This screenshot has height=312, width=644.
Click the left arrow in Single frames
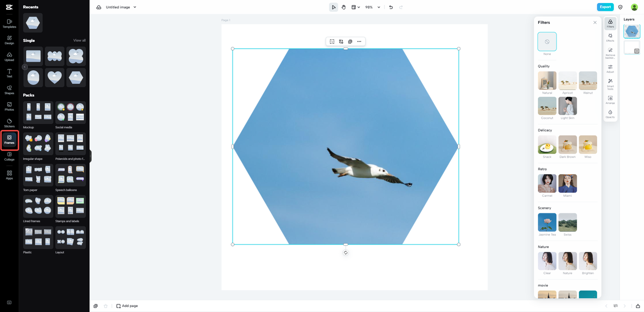pos(25,67)
